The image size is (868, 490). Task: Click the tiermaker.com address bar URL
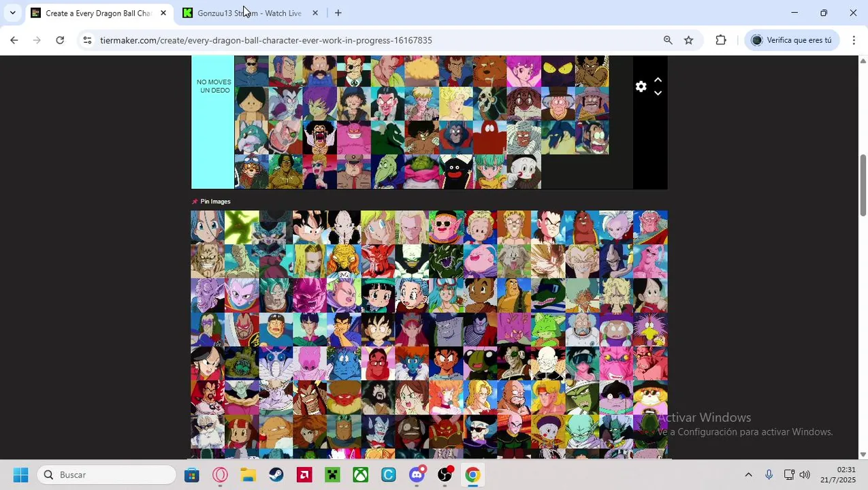[266, 40]
